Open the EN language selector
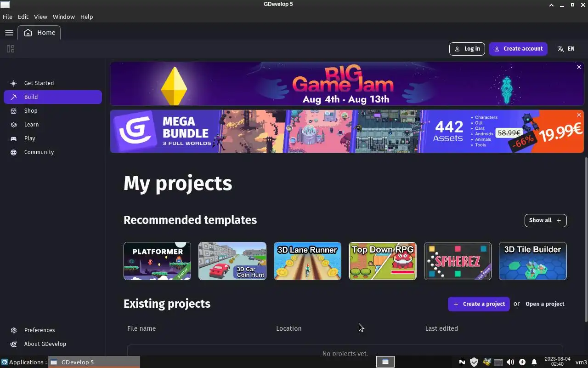Image resolution: width=588 pixels, height=368 pixels. pos(566,49)
